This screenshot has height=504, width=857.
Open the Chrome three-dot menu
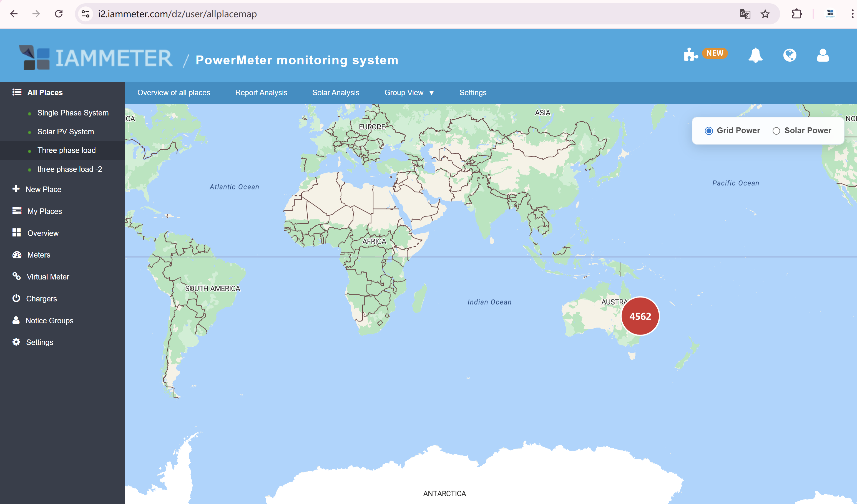852,14
